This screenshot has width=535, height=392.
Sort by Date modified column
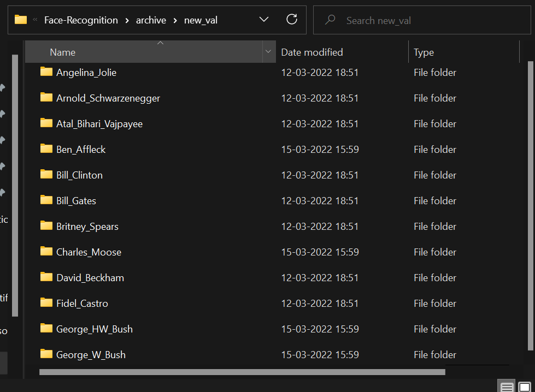click(342, 52)
